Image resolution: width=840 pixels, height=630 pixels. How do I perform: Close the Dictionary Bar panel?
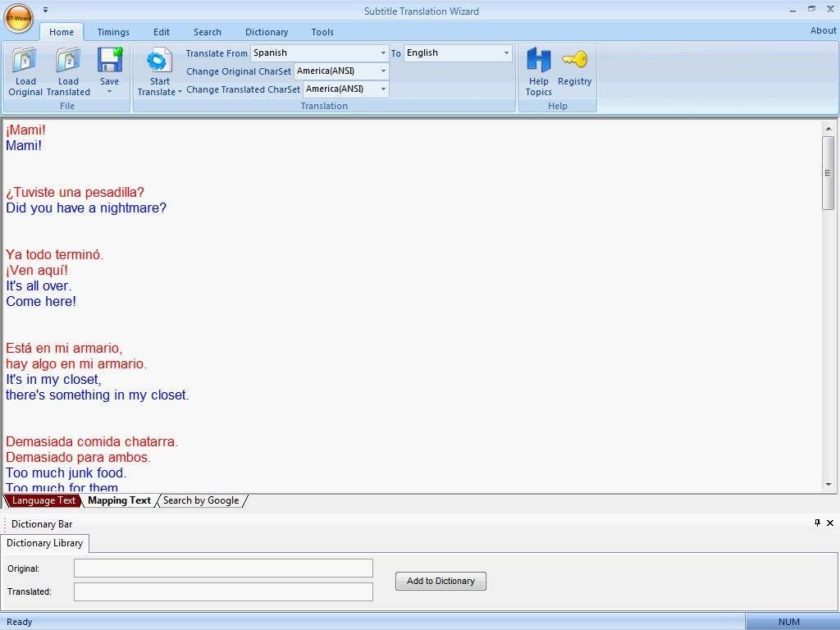tap(830, 523)
